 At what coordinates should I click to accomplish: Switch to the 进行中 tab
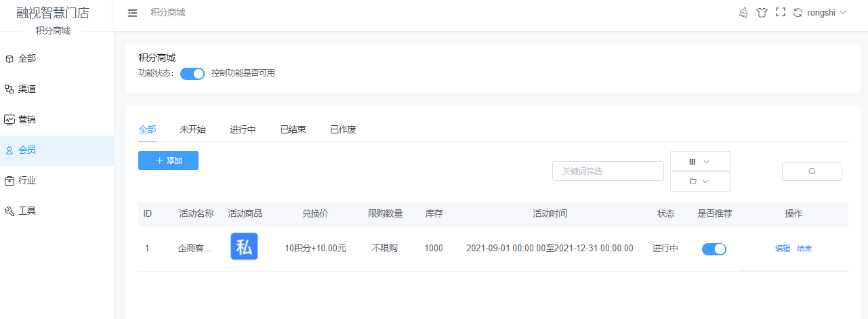tap(243, 129)
